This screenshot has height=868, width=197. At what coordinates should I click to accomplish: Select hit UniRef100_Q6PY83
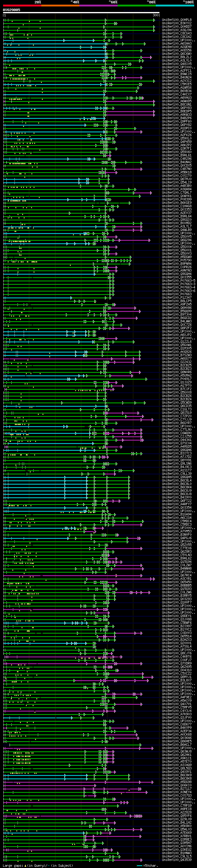click(x=177, y=108)
